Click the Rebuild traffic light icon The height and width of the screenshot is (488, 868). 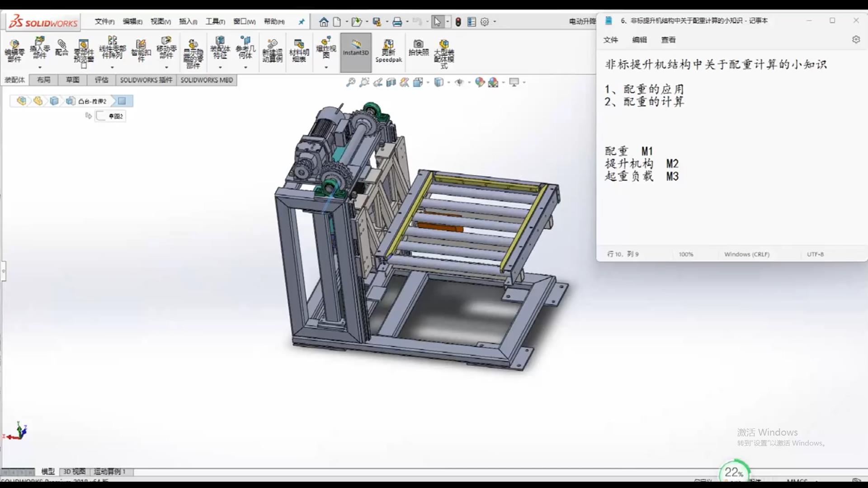[458, 22]
